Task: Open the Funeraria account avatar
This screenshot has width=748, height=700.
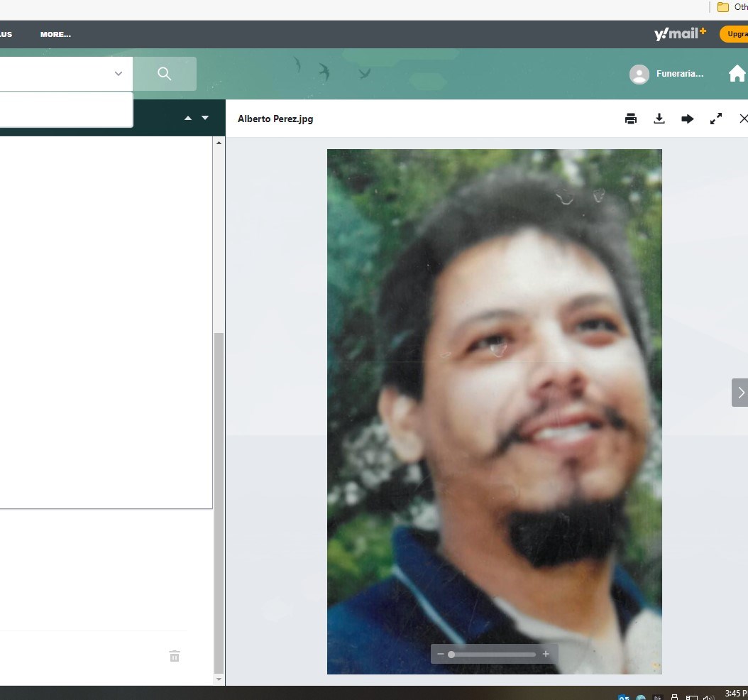Action: (638, 74)
